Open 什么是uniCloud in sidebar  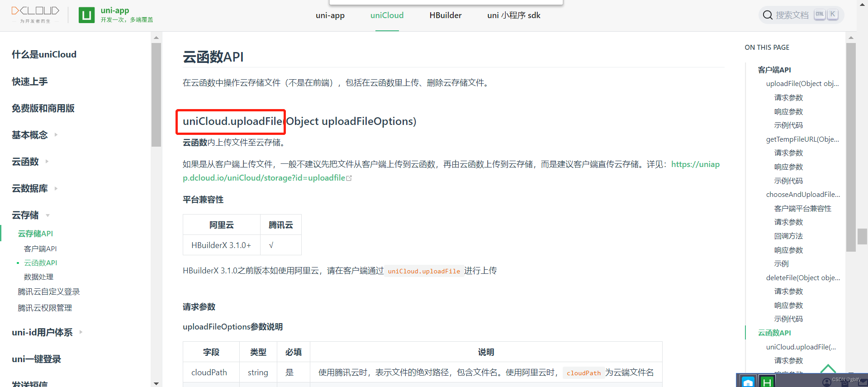pyautogui.click(x=44, y=54)
